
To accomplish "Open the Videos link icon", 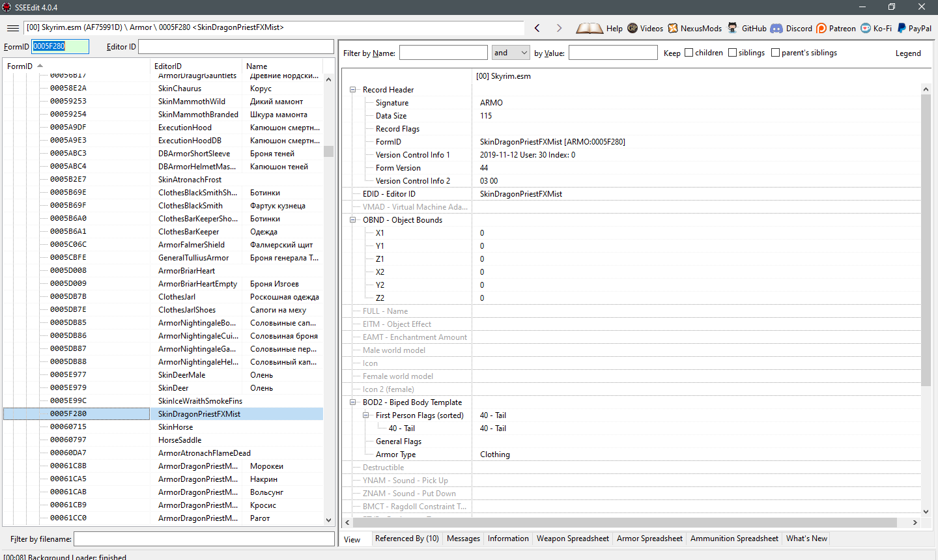I will (x=632, y=28).
